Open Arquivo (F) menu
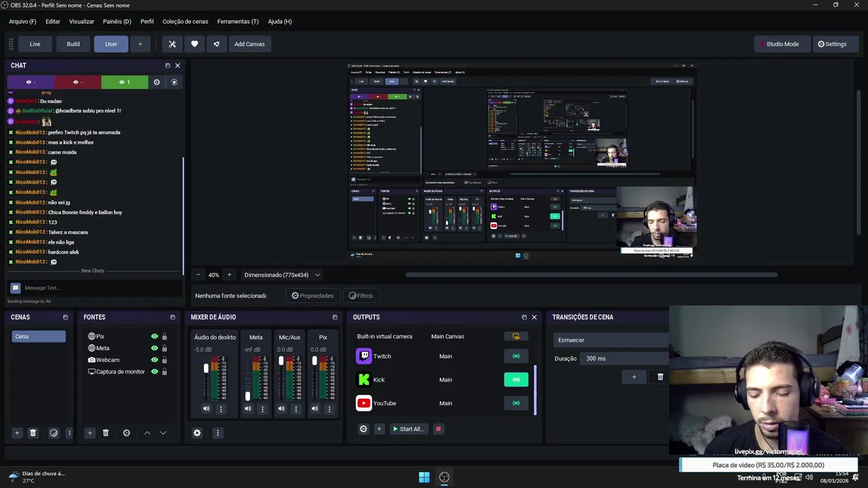Image resolution: width=868 pixels, height=488 pixels. pos(22,22)
